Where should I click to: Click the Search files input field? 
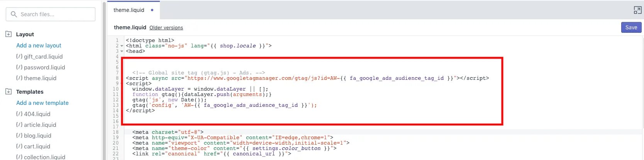click(51, 14)
